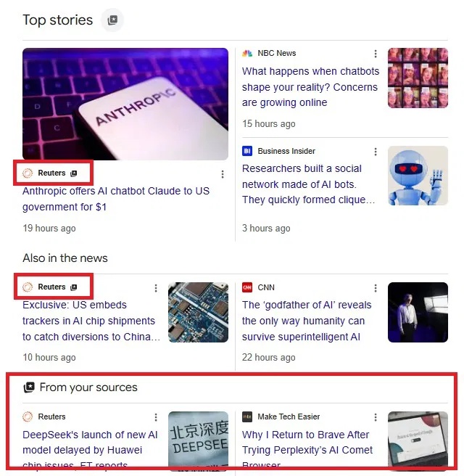Click the Business Insider BI logo
Image resolution: width=464 pixels, height=476 pixels.
tap(247, 151)
